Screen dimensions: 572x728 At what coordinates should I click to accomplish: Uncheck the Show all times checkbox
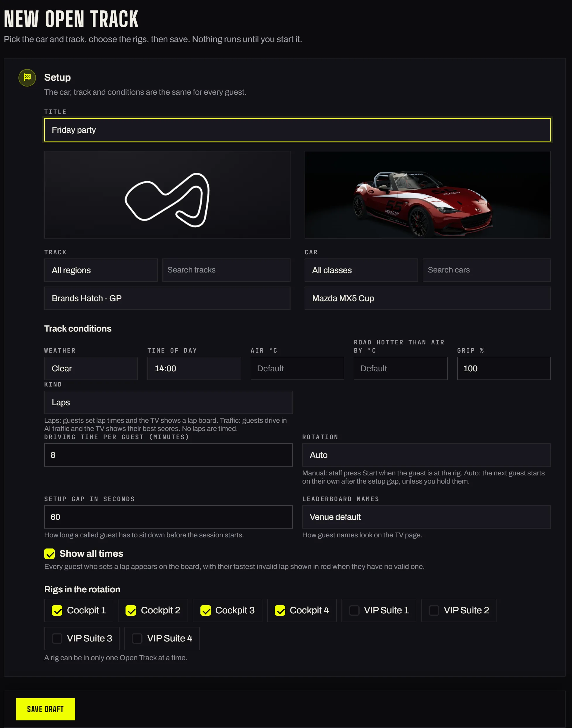[x=49, y=554]
